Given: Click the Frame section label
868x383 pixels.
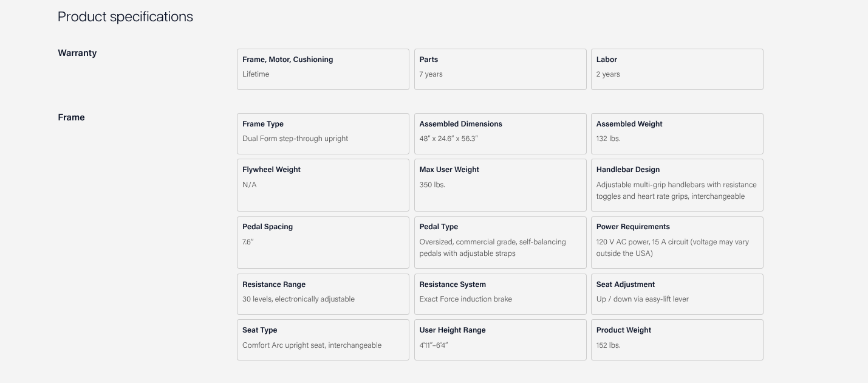Looking at the screenshot, I should pos(71,117).
